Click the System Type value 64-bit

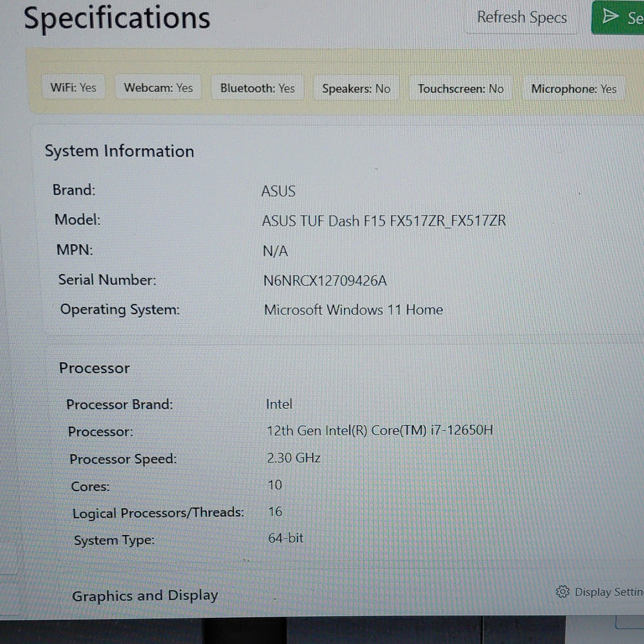point(286,538)
